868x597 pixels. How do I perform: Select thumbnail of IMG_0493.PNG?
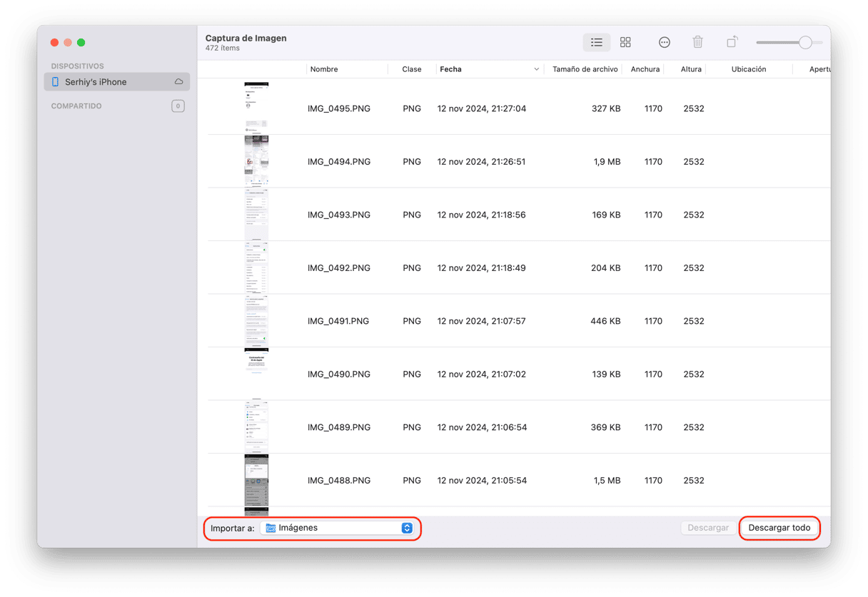click(x=256, y=214)
